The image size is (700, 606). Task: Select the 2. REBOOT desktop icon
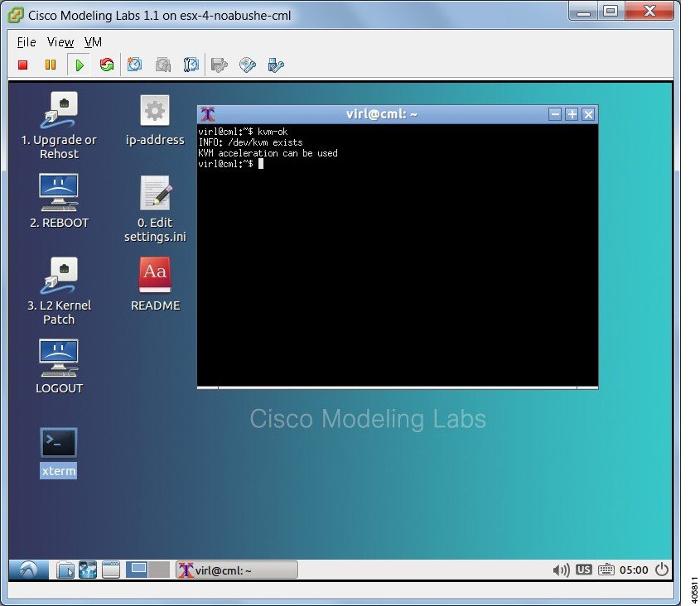[59, 201]
